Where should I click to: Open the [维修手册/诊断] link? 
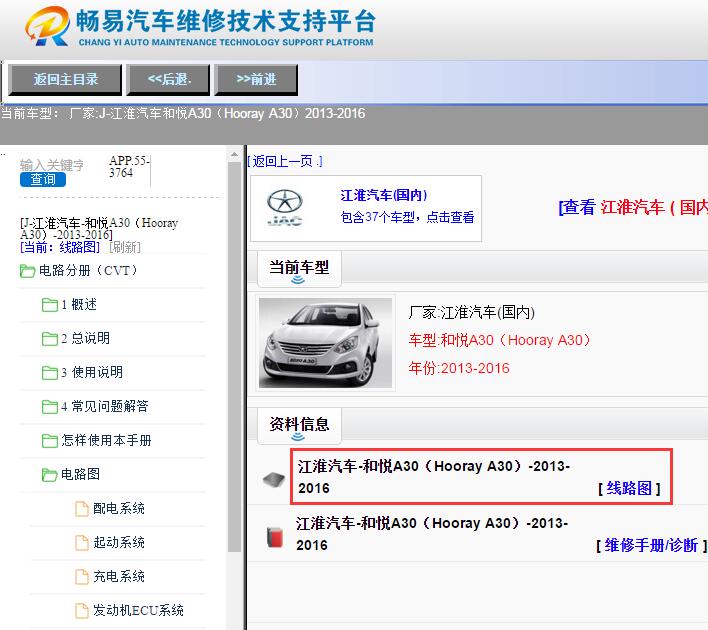(x=651, y=546)
